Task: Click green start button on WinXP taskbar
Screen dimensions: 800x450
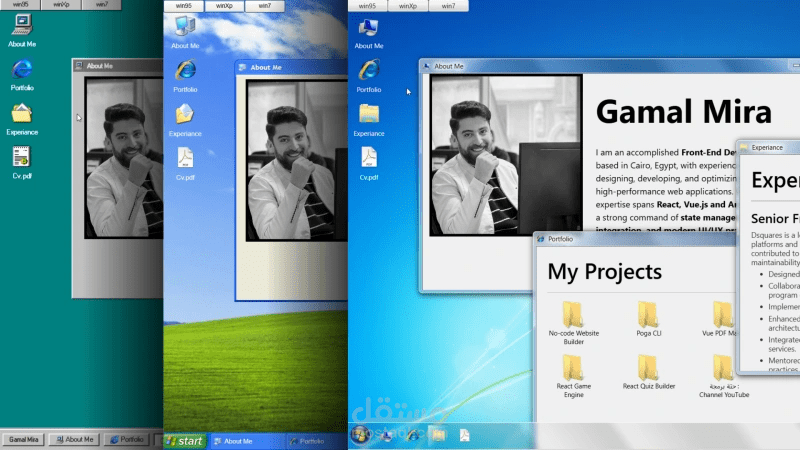Action: click(185, 441)
